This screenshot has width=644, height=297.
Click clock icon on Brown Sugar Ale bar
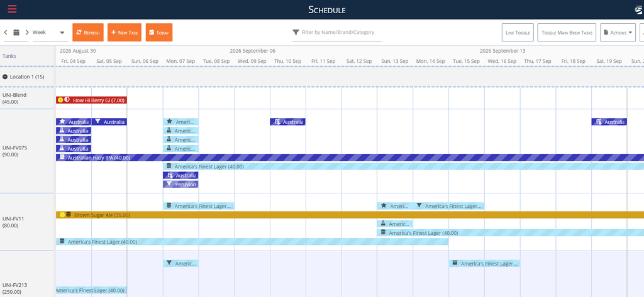62,215
